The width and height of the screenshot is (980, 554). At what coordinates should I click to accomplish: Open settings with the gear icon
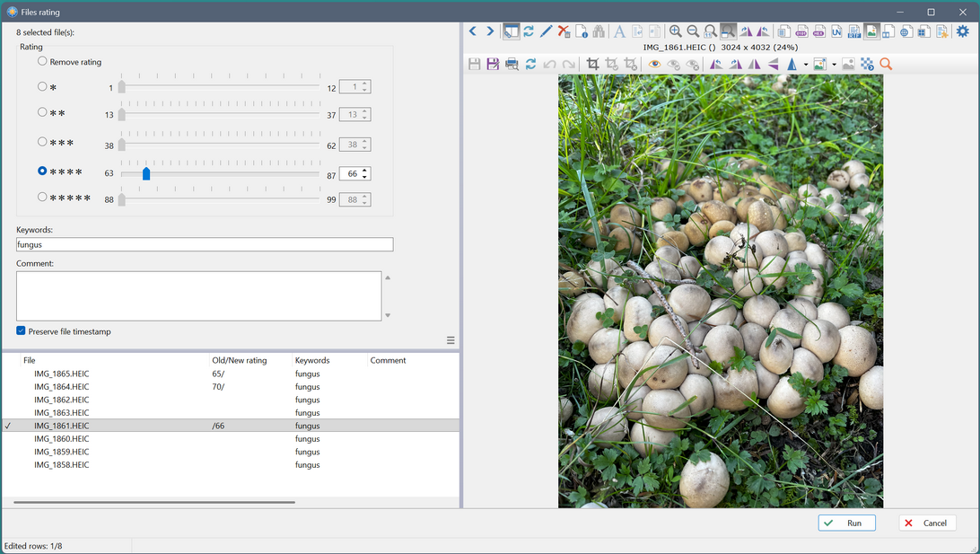963,31
